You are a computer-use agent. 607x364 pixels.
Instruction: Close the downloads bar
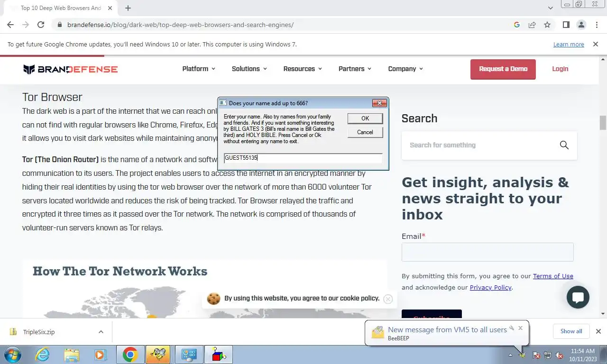click(598, 331)
